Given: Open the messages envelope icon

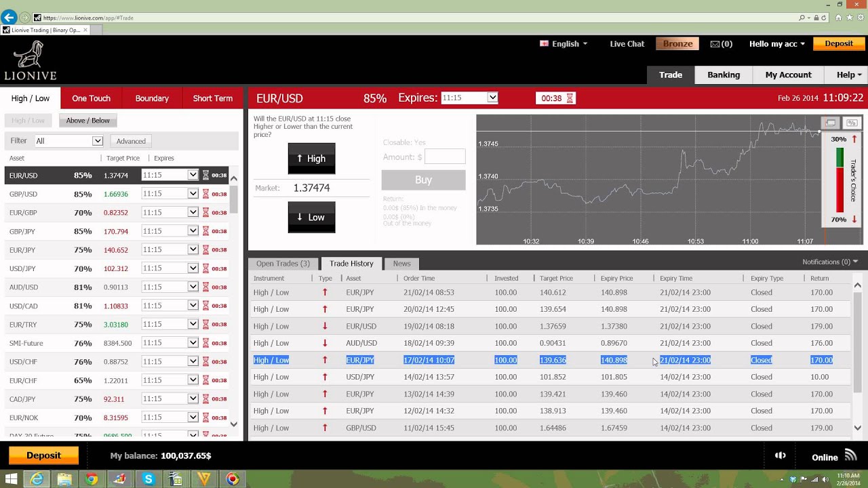Looking at the screenshot, I should [x=715, y=44].
